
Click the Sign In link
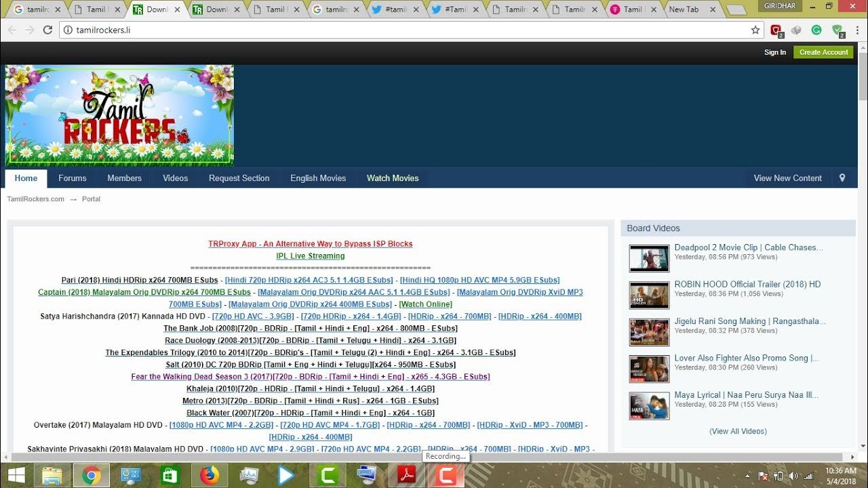774,52
